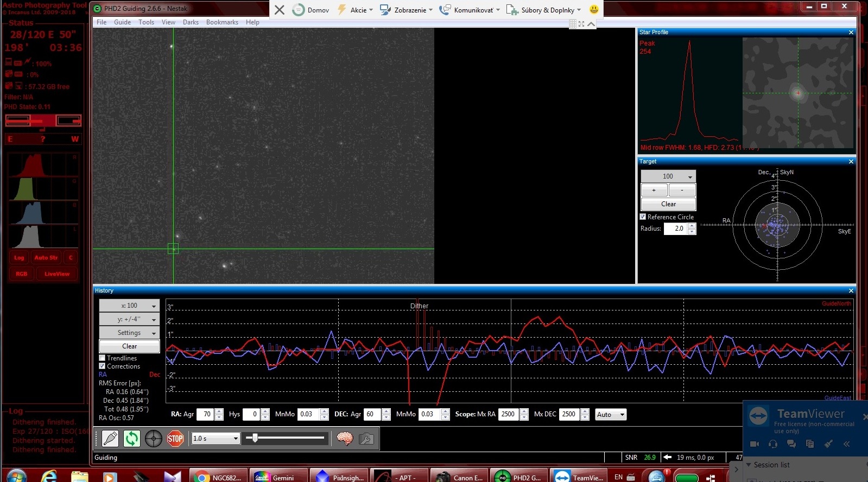Open Gemini taskbar item

pos(280,476)
